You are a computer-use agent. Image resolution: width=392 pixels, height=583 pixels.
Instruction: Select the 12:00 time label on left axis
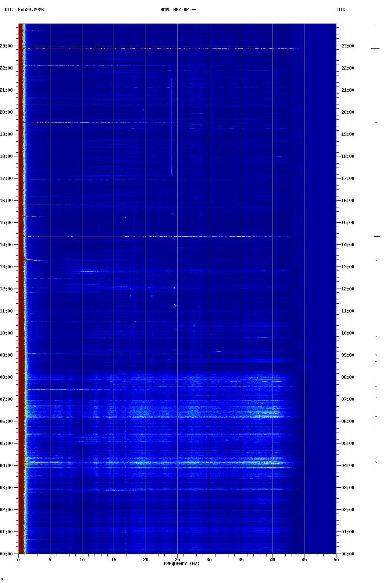[7, 289]
